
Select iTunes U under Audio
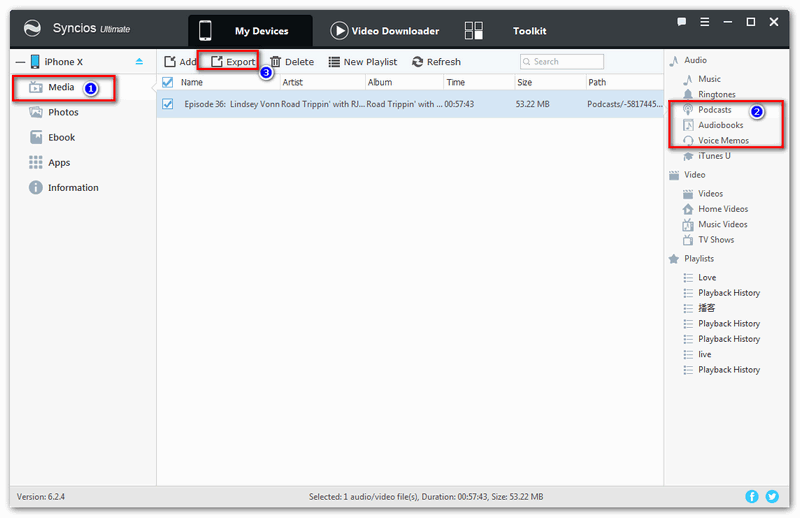click(707, 156)
